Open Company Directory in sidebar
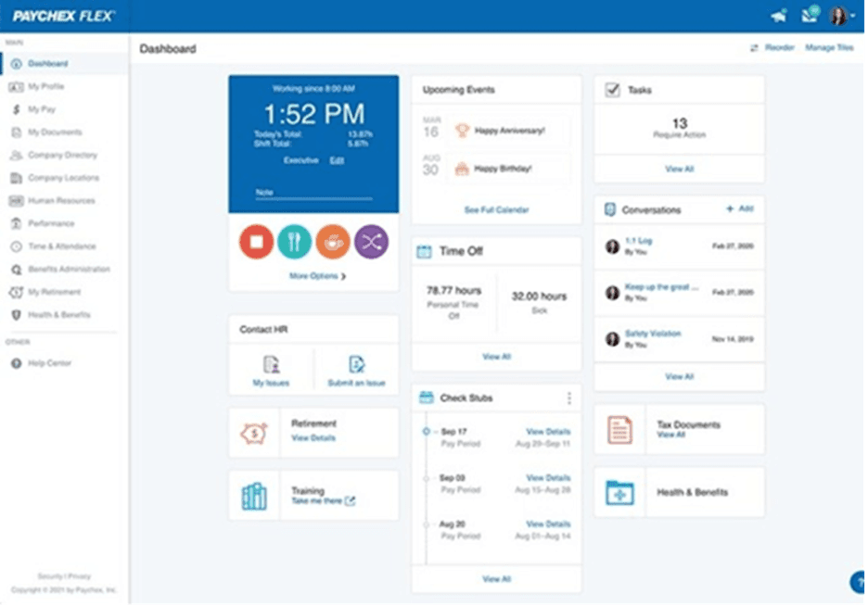Screen dimensions: 868x606 (x=64, y=155)
